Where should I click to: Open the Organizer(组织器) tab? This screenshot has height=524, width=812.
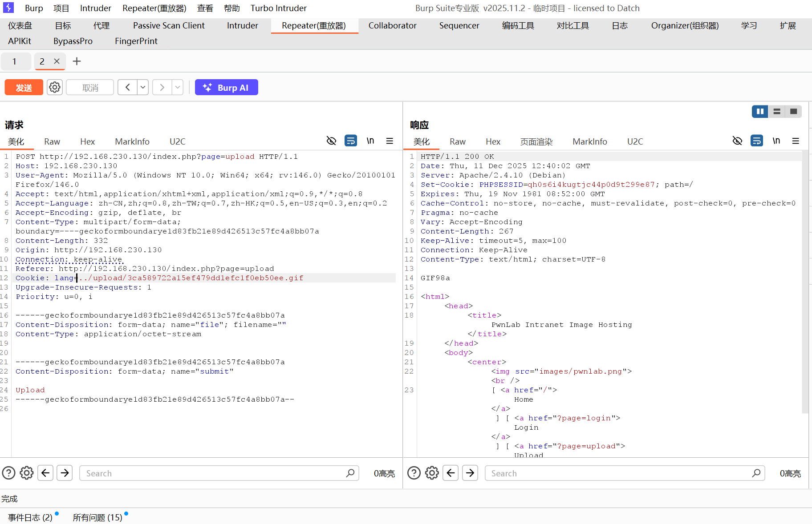point(685,25)
